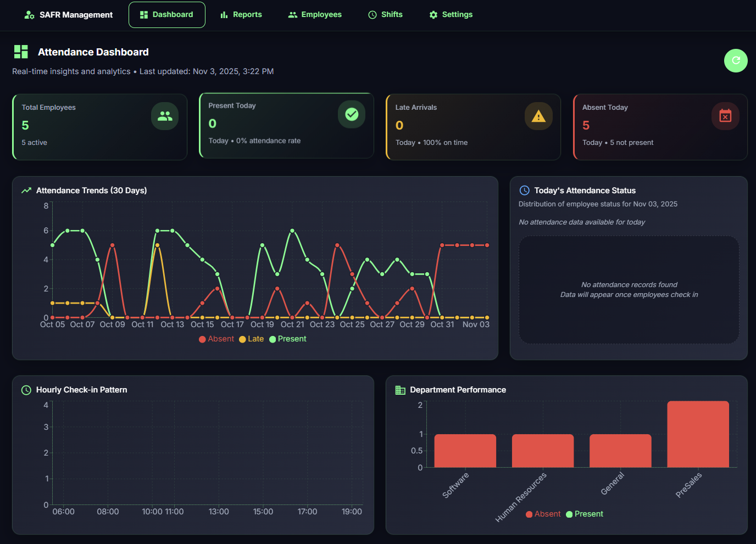
Task: Click the green refresh icon button
Action: [736, 60]
